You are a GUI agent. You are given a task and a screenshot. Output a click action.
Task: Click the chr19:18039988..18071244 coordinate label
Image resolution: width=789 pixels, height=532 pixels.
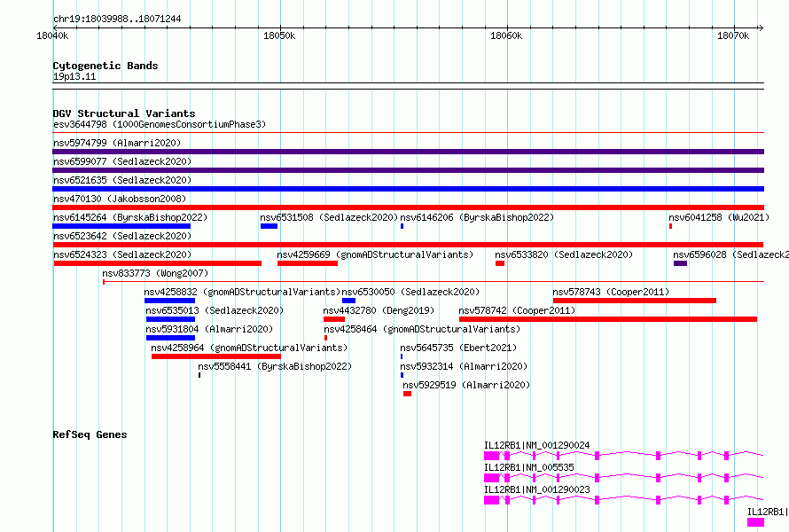click(x=117, y=20)
